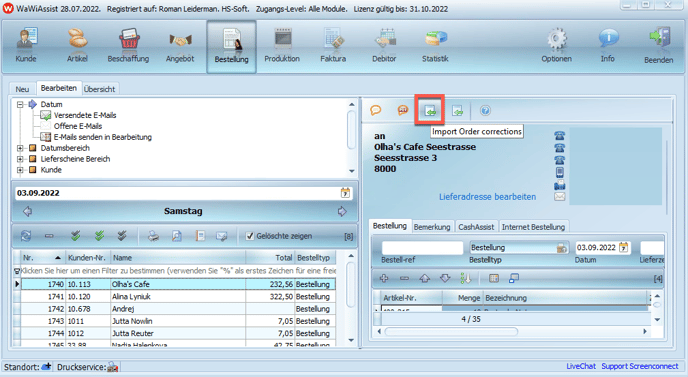Open the Faktura module
The width and height of the screenshot is (688, 377).
(x=333, y=45)
